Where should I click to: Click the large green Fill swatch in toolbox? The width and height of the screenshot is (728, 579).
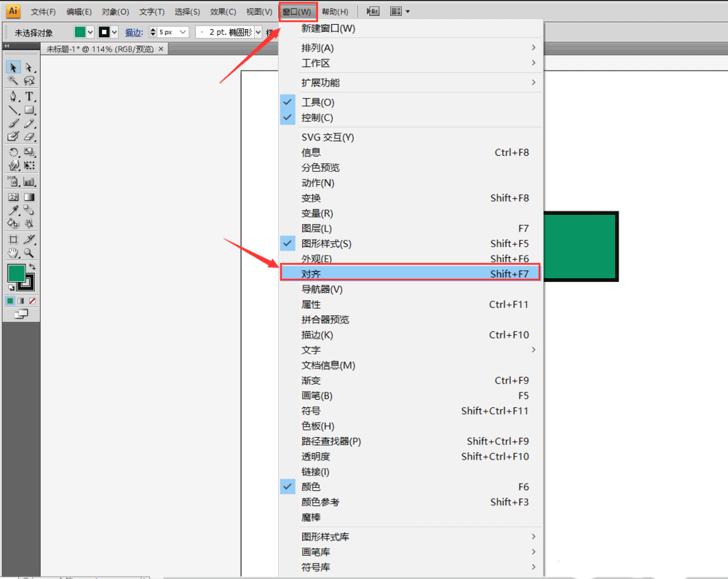coord(16,272)
